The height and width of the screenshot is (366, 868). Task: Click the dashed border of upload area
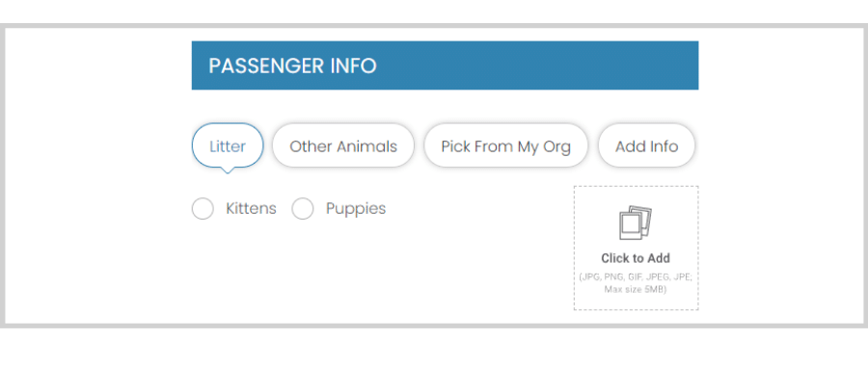[574, 248]
